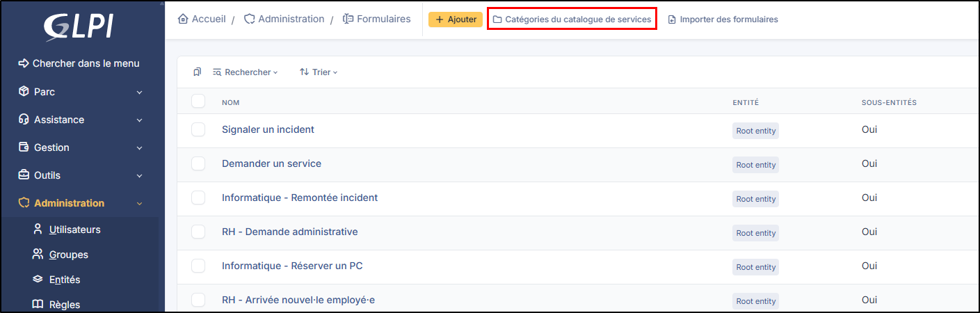Sort by the NOM column header

230,102
